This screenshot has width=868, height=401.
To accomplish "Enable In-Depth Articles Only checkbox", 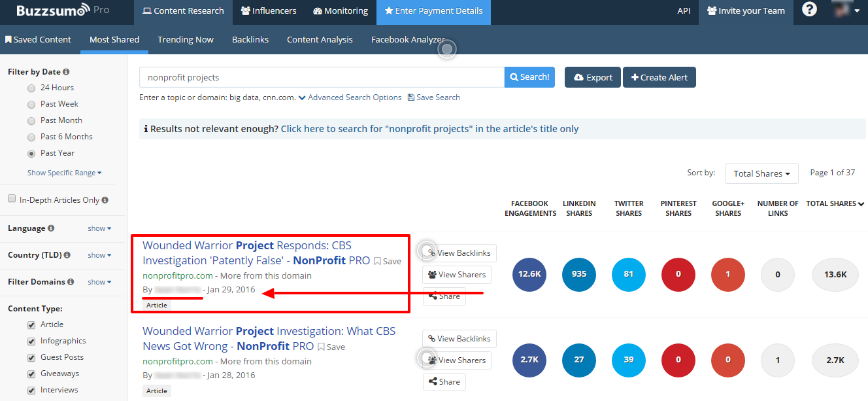I will pyautogui.click(x=12, y=199).
